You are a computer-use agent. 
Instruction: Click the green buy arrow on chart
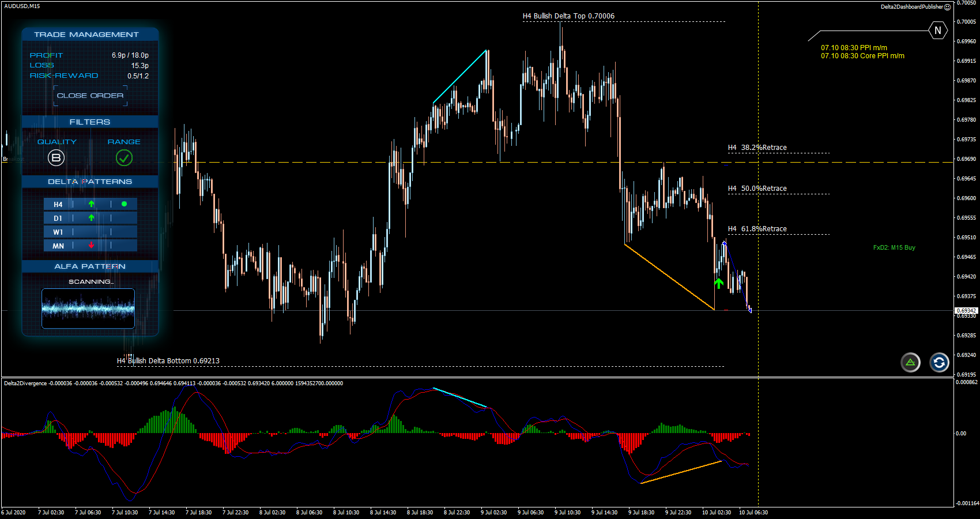(x=718, y=283)
